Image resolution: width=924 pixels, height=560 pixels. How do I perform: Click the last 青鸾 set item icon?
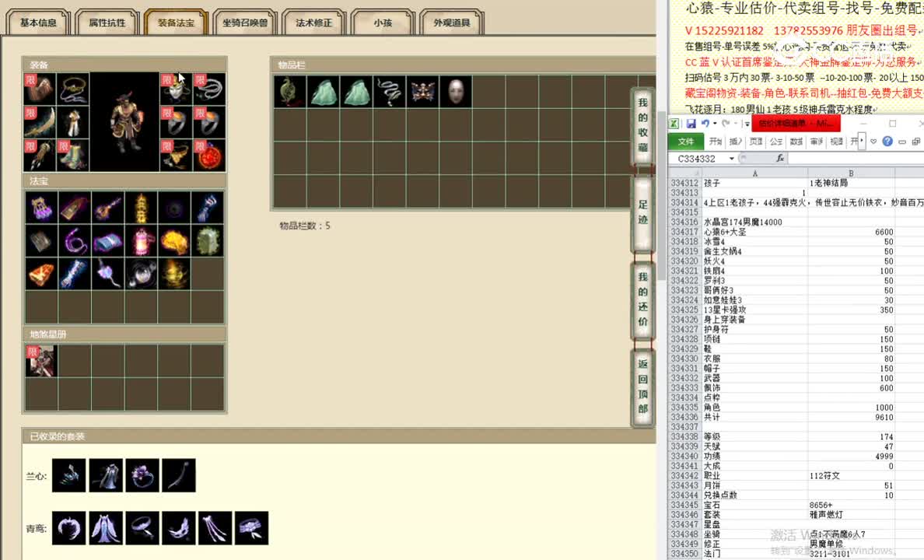tap(253, 527)
